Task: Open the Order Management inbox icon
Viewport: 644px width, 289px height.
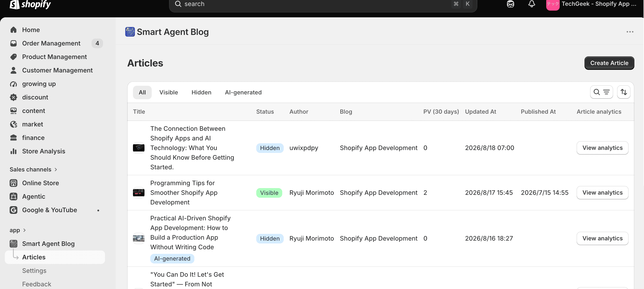Action: click(13, 43)
